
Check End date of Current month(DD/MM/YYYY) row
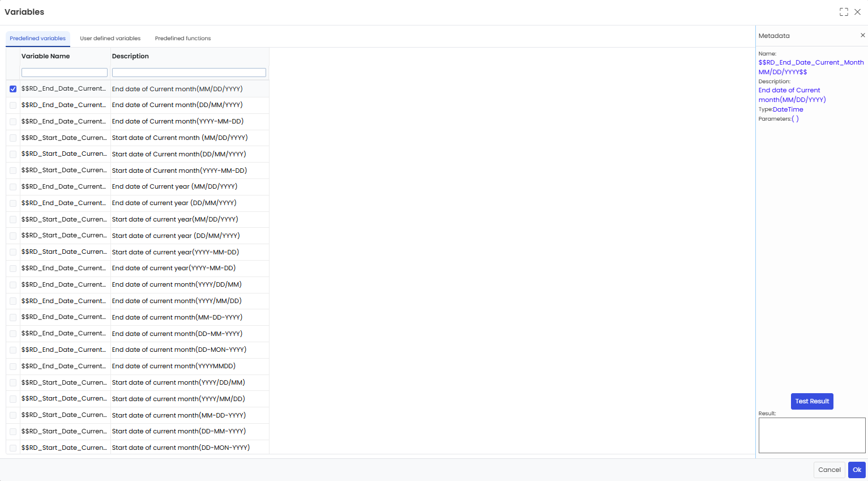13,105
